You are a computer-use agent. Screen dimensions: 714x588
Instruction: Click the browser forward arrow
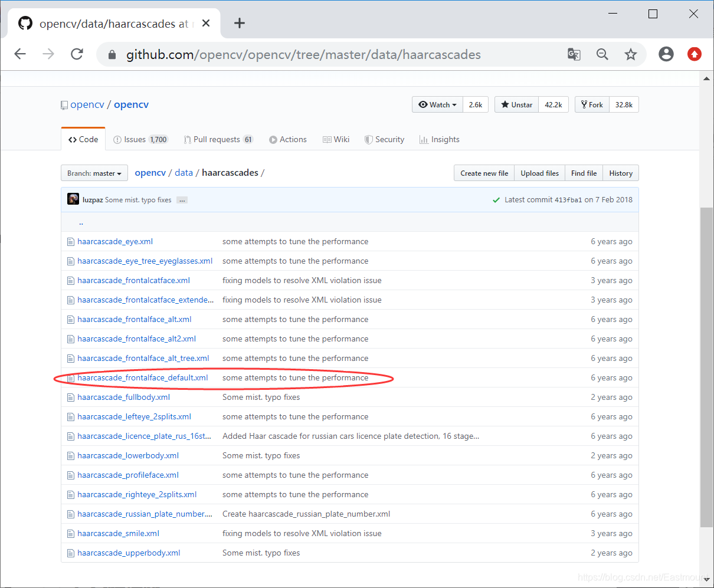[48, 54]
